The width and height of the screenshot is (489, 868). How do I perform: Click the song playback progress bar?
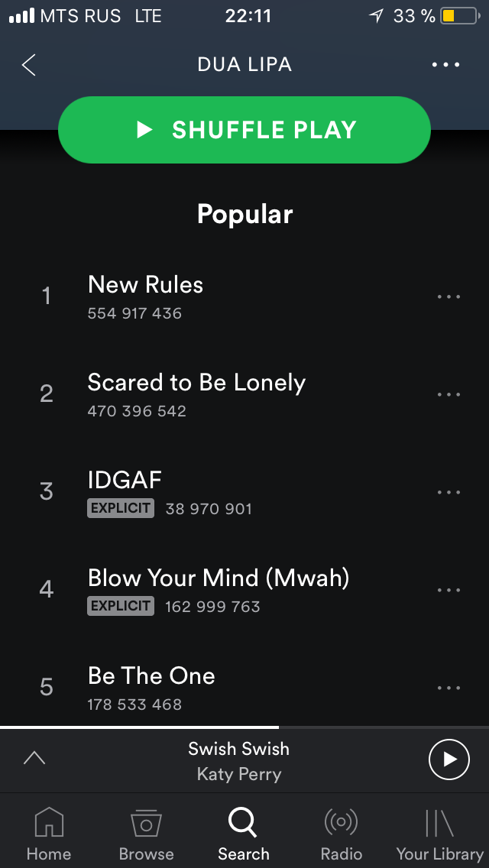[x=244, y=727]
